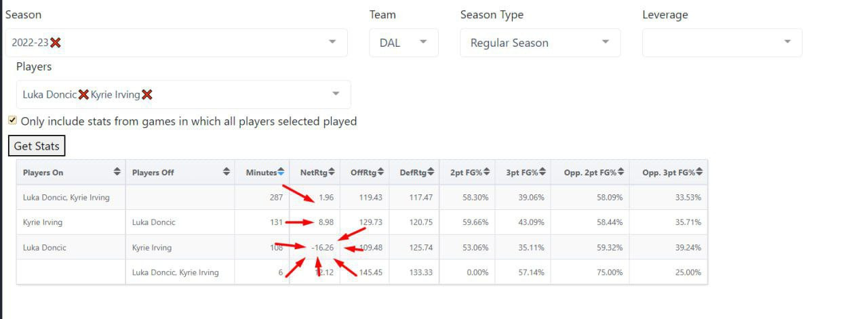Image resolution: width=868 pixels, height=319 pixels.
Task: Open the Season dropdown arrow
Action: pyautogui.click(x=332, y=42)
